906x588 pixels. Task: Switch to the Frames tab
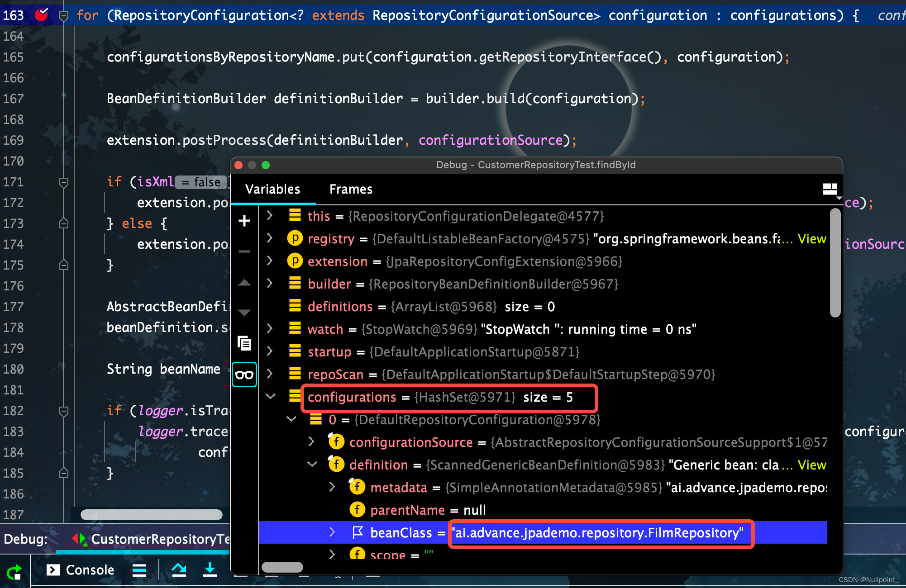[351, 189]
